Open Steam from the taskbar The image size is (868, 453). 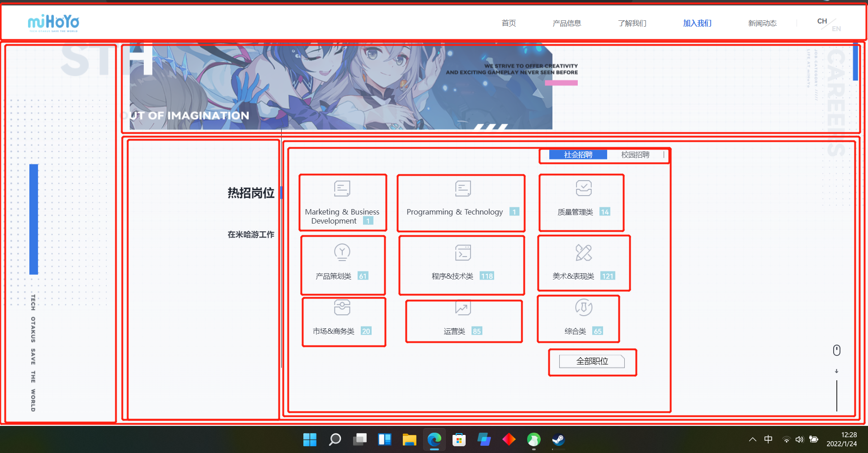[x=558, y=439]
